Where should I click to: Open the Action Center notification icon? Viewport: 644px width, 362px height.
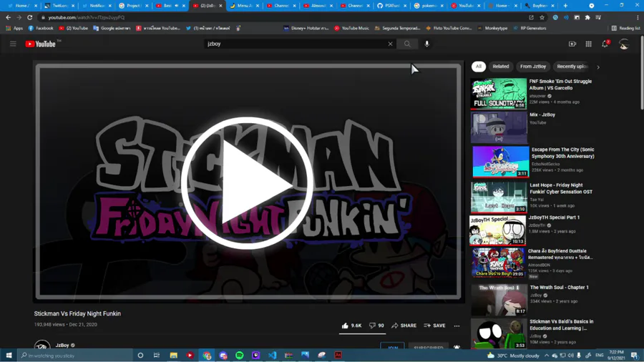pyautogui.click(x=634, y=355)
